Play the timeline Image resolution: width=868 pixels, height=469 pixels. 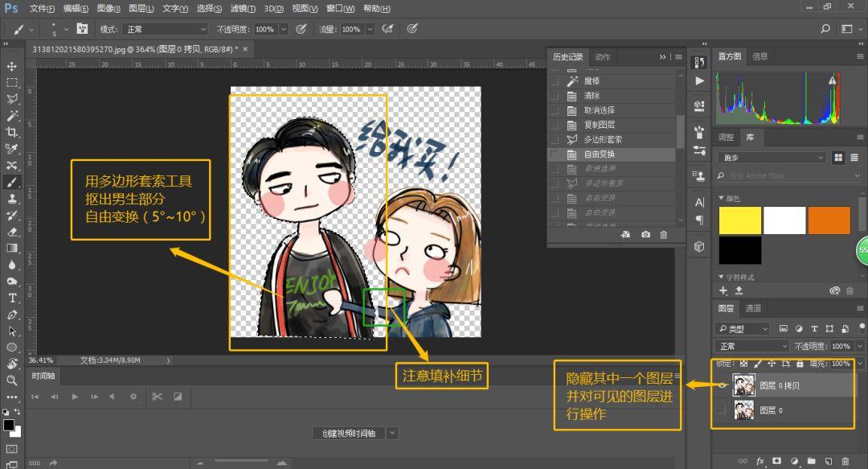pyautogui.click(x=75, y=397)
